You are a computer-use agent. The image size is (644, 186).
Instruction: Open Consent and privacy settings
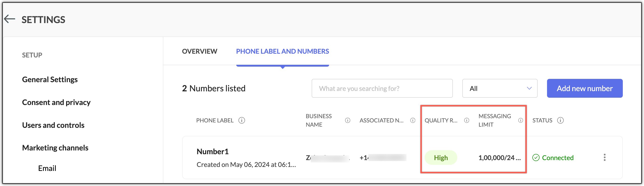[x=56, y=102]
